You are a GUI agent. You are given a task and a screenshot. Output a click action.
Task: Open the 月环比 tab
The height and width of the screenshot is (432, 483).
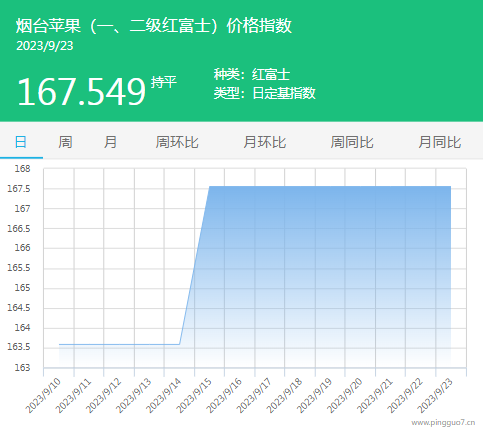[265, 142]
